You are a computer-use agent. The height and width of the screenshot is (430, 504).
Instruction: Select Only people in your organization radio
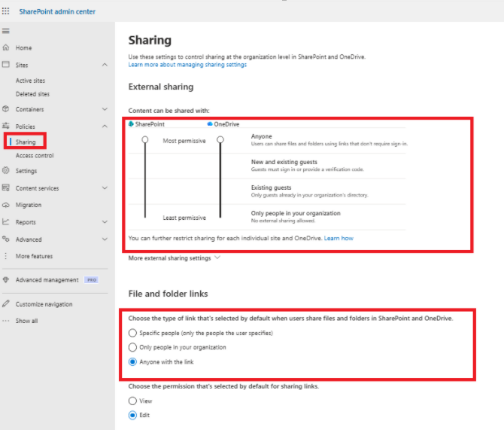coord(132,347)
